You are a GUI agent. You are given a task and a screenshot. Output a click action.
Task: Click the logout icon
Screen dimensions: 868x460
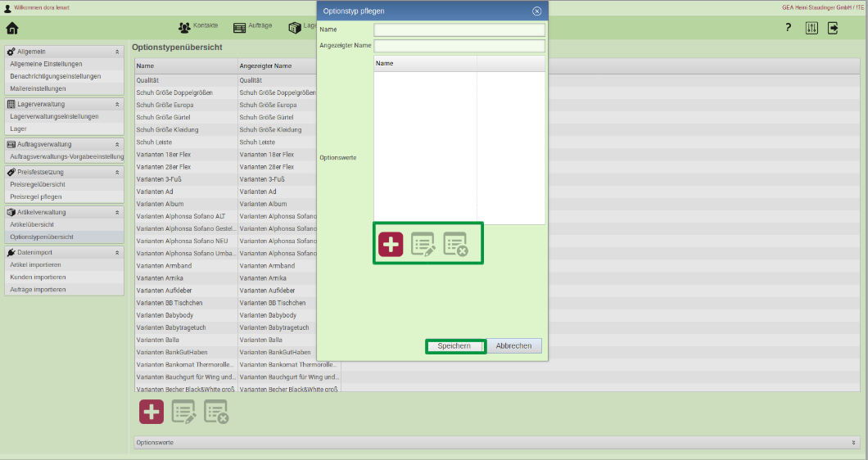(x=833, y=28)
